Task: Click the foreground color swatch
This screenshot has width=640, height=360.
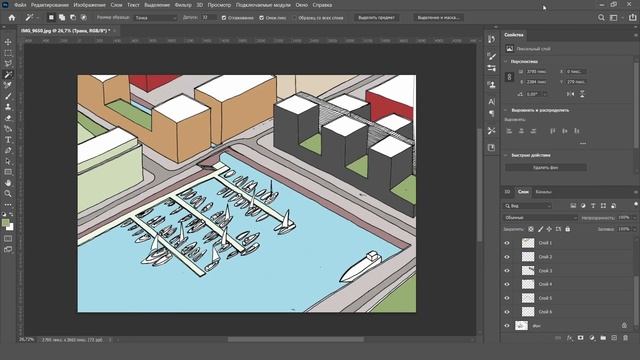Action: pyautogui.click(x=6, y=223)
